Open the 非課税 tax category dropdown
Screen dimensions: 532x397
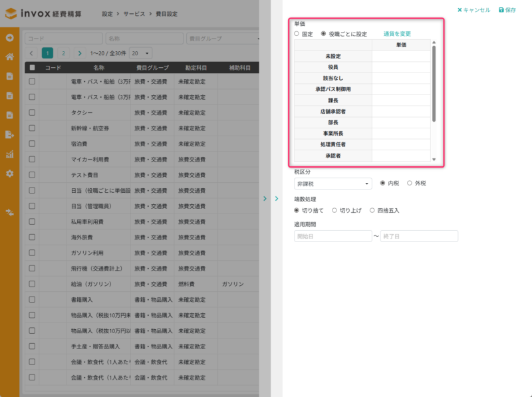coord(333,184)
